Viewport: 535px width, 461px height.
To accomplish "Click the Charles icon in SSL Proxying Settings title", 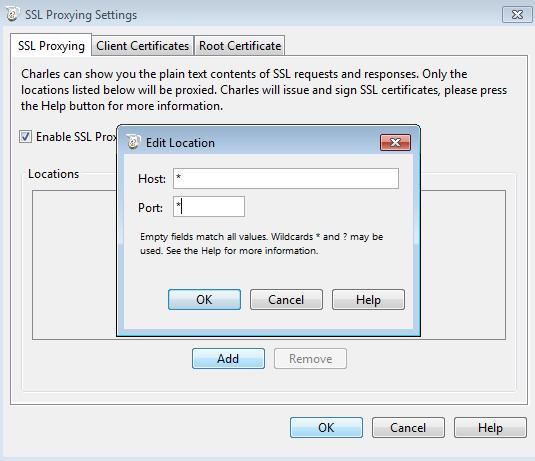I will coord(12,14).
